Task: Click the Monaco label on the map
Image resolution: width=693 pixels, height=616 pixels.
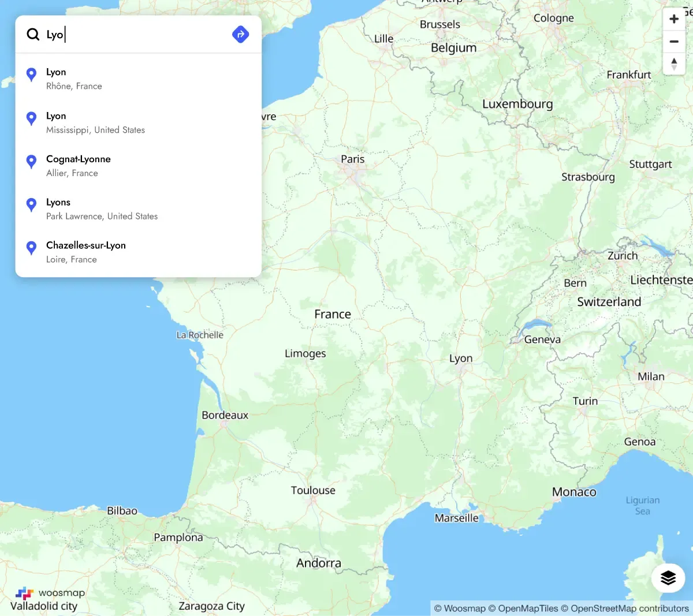Action: pyautogui.click(x=574, y=492)
